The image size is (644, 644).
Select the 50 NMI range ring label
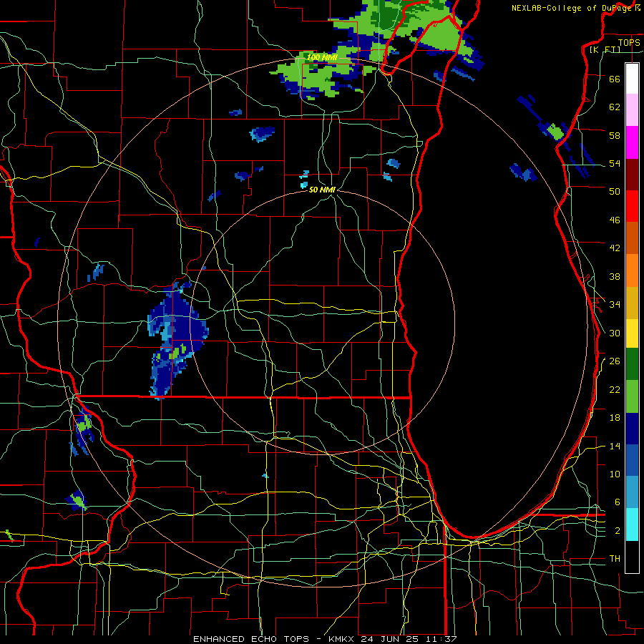[x=322, y=190]
